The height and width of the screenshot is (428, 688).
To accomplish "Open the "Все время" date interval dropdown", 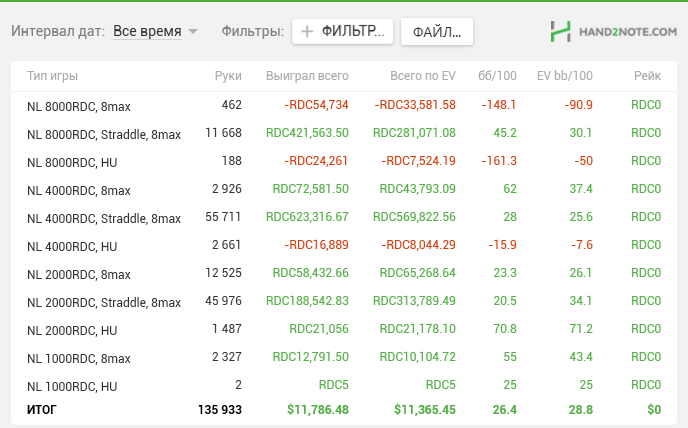I will coord(155,32).
